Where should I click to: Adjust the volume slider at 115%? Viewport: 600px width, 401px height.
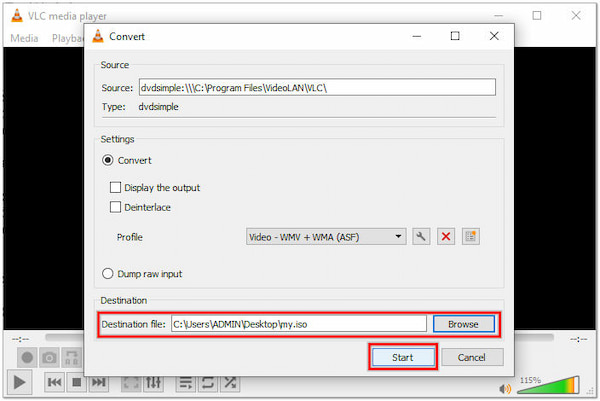click(560, 386)
